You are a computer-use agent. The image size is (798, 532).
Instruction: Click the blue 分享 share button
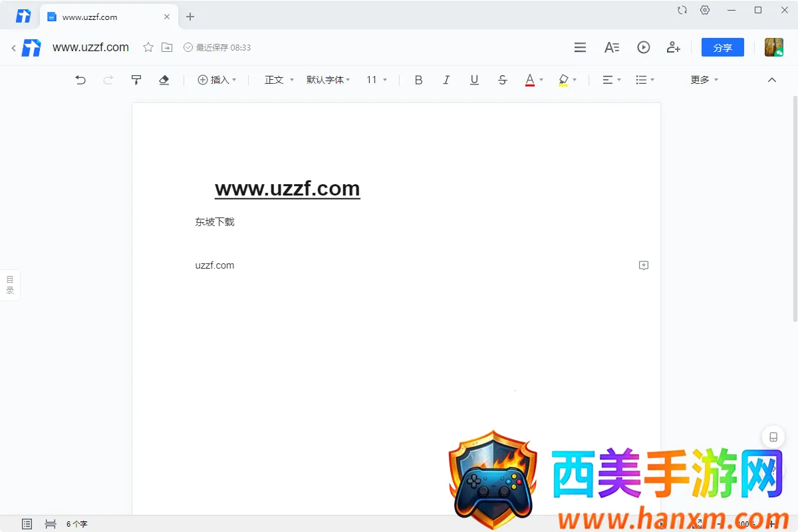[x=722, y=47]
